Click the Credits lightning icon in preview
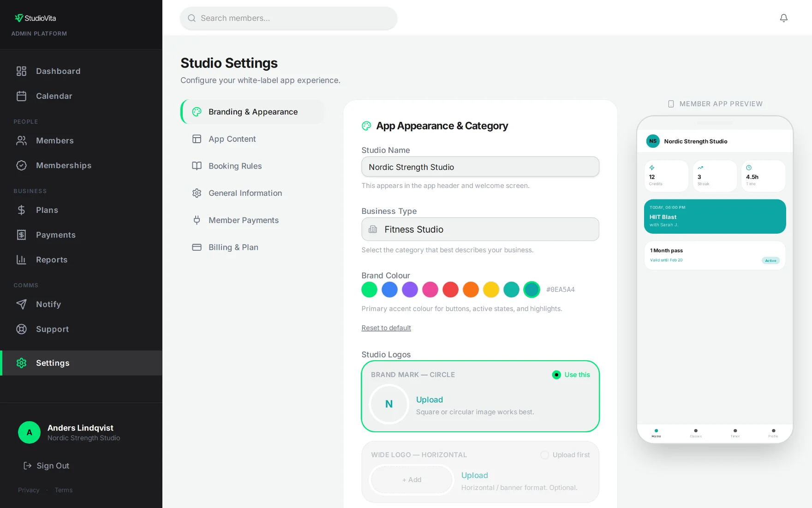Image resolution: width=812 pixels, height=508 pixels. 652,168
